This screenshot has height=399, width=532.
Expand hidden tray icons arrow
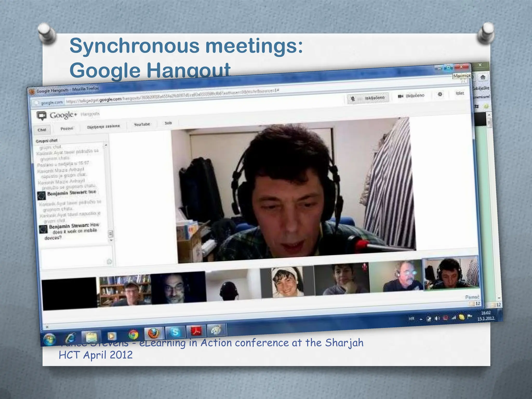421,319
